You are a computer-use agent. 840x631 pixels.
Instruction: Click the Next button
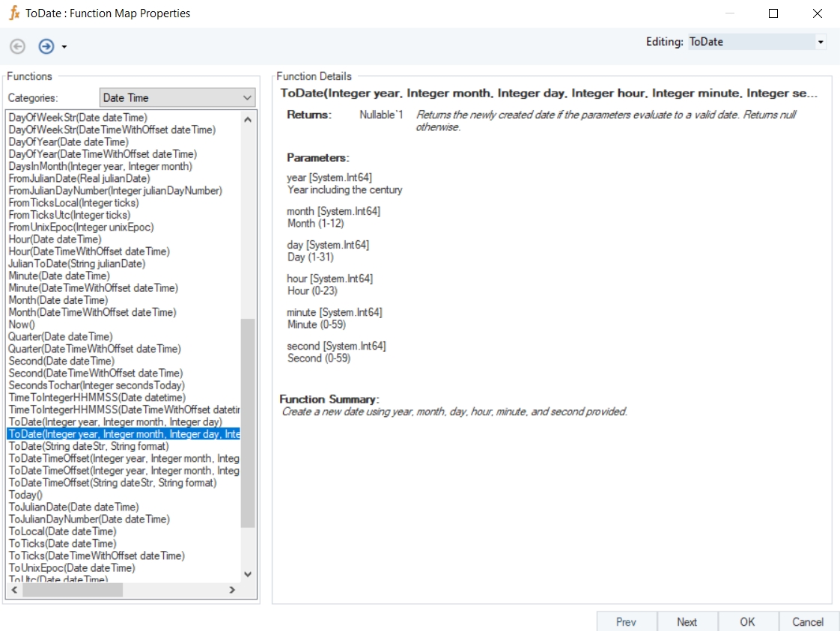(687, 621)
